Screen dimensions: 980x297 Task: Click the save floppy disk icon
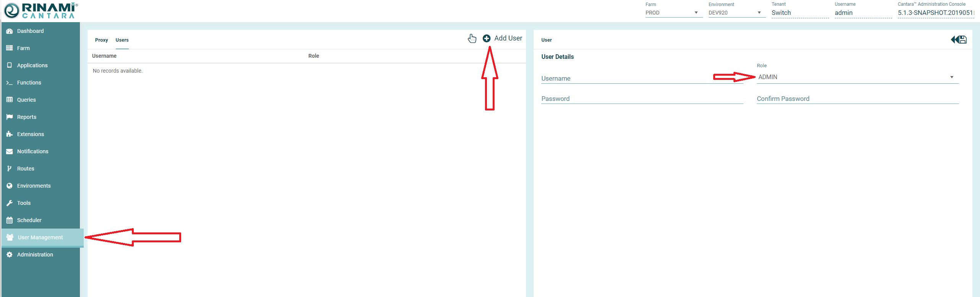962,40
